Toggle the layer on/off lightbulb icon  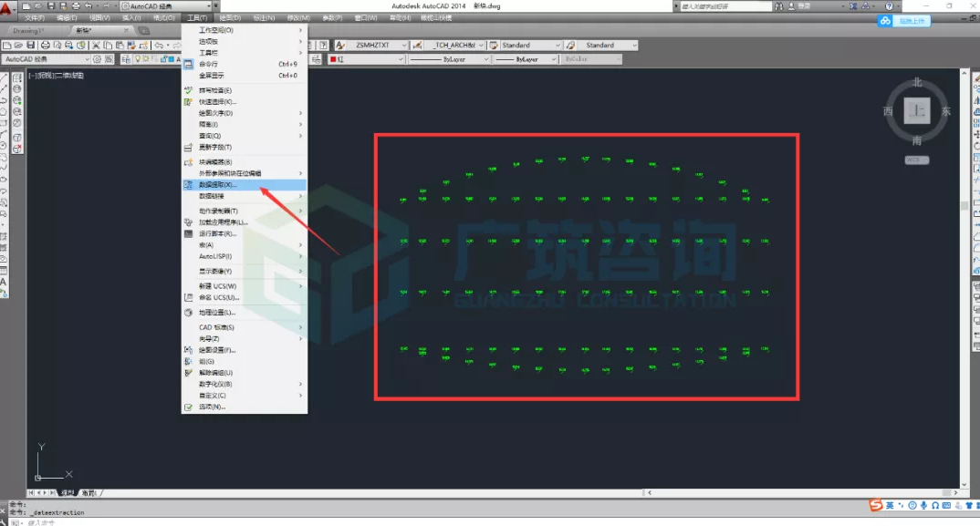(138, 59)
